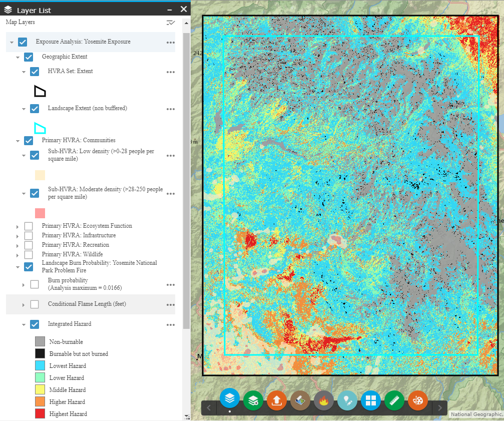504x421 pixels.
Task: Open the paint palette widget
Action: tap(418, 400)
